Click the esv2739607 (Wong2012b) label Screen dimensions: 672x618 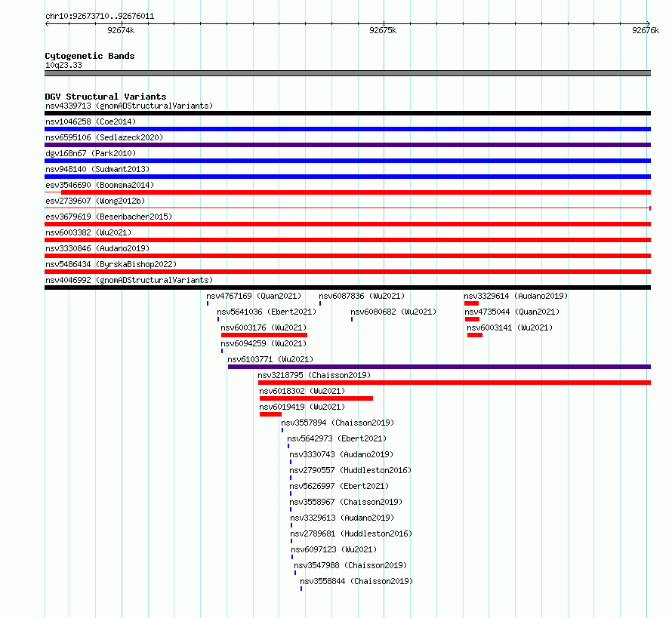point(95,201)
